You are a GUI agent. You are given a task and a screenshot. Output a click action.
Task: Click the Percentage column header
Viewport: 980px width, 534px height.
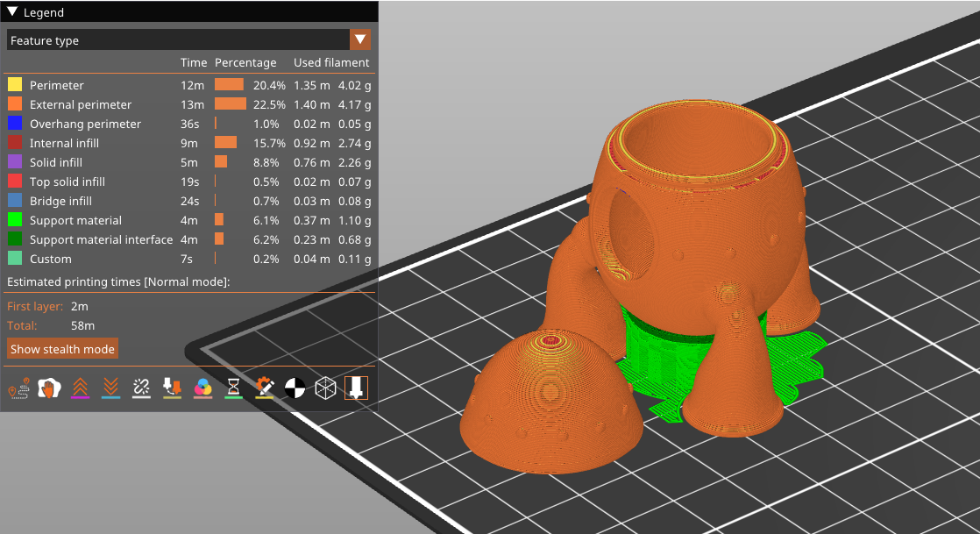point(245,62)
